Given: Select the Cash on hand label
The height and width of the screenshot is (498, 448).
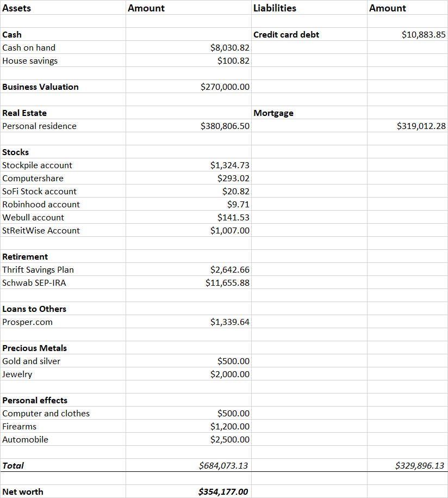Looking at the screenshot, I should tap(29, 48).
